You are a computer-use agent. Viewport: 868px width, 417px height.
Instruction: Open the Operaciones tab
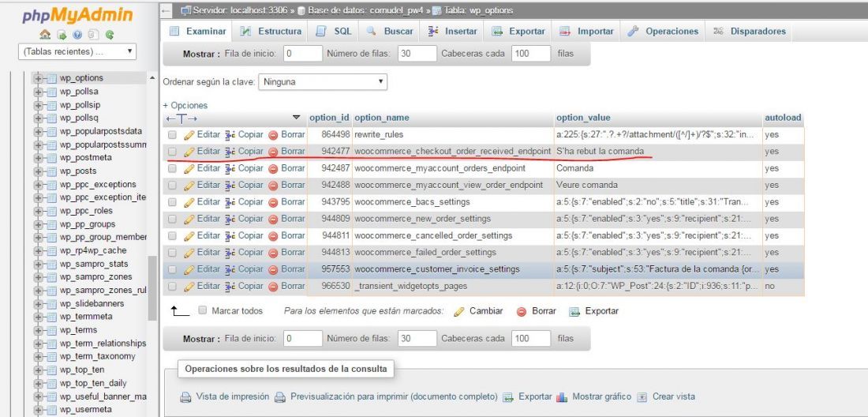coord(663,32)
